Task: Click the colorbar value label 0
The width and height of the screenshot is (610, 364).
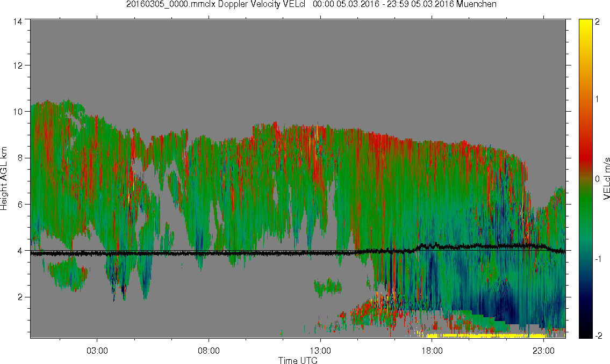Action: pyautogui.click(x=597, y=179)
